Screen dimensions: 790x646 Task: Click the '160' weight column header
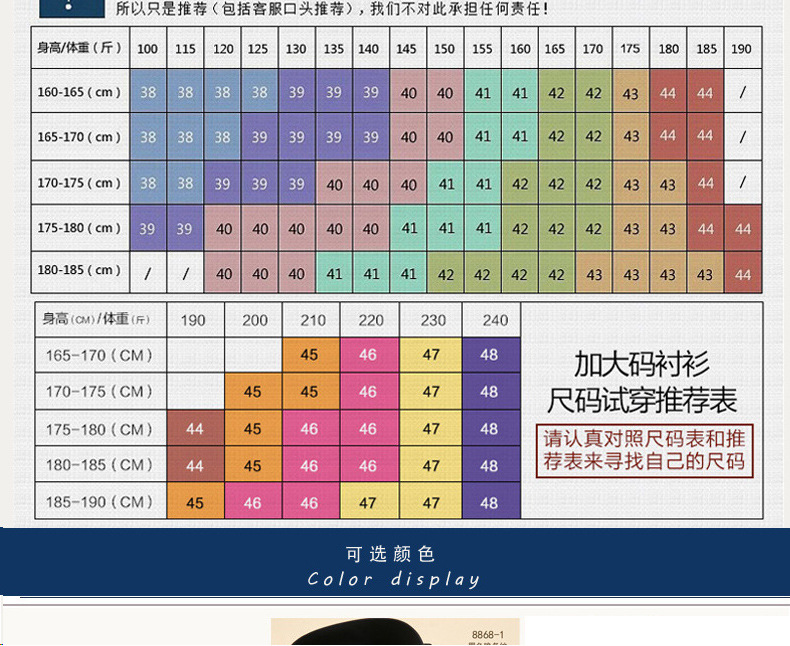(x=520, y=49)
